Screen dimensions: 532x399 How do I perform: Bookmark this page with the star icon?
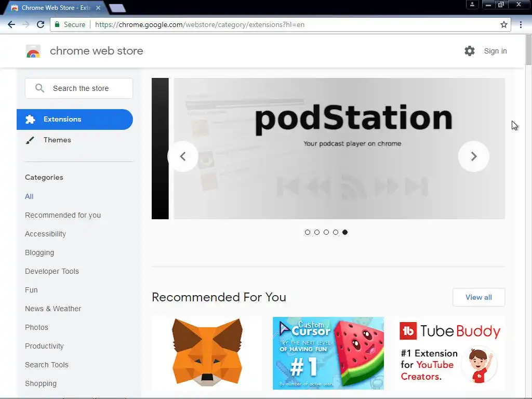(504, 24)
